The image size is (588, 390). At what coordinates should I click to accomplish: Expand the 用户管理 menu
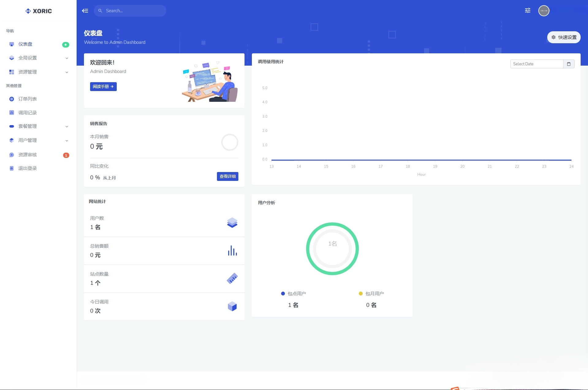pos(66,140)
